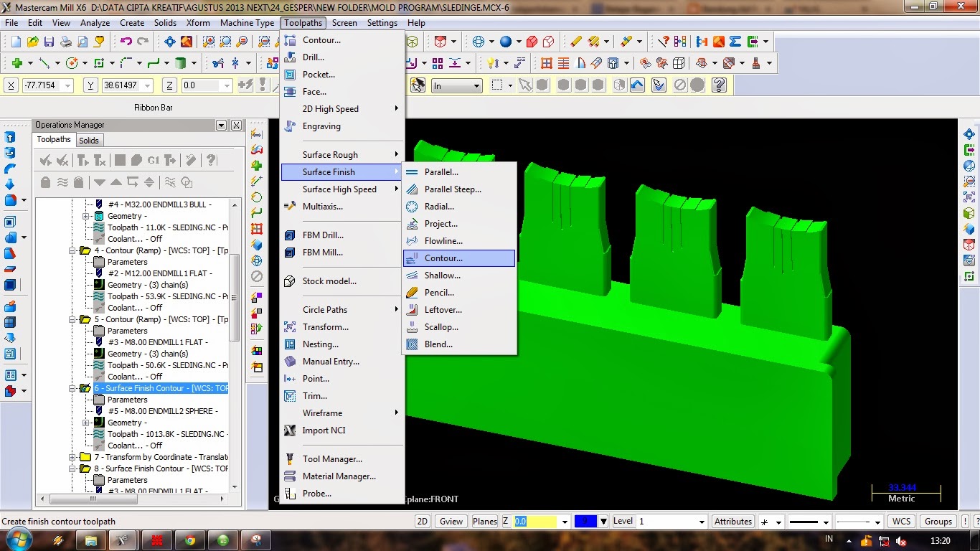Screen dimensions: 980x551
Task: Select the Zoom In toolbar icon
Action: (x=207, y=42)
